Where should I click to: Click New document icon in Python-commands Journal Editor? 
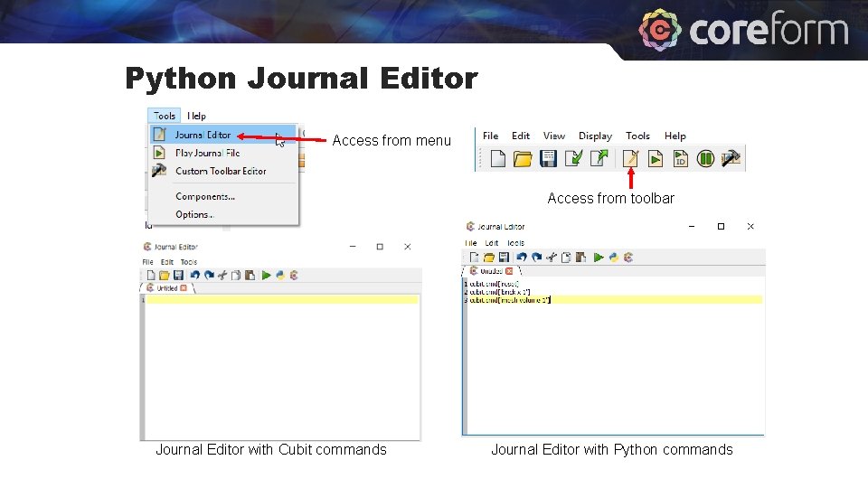click(x=474, y=258)
